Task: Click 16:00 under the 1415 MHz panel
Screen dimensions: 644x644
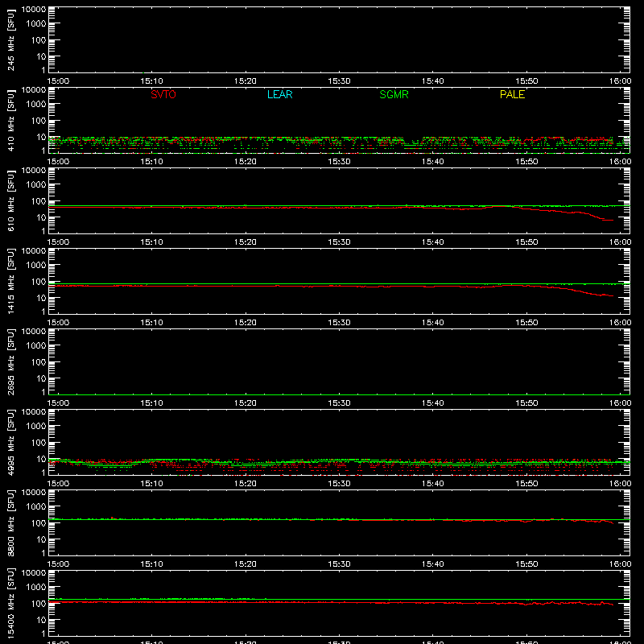Action: pyautogui.click(x=620, y=323)
